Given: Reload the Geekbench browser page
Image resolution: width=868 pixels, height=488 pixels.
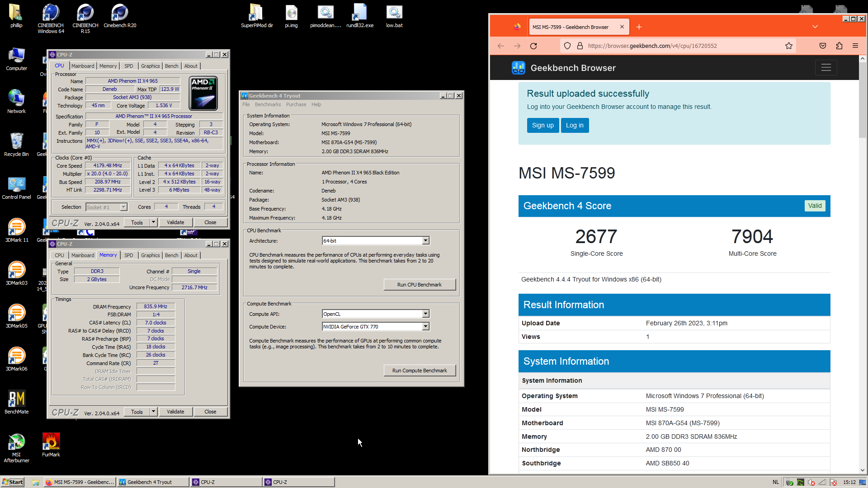Looking at the screenshot, I should click(533, 46).
